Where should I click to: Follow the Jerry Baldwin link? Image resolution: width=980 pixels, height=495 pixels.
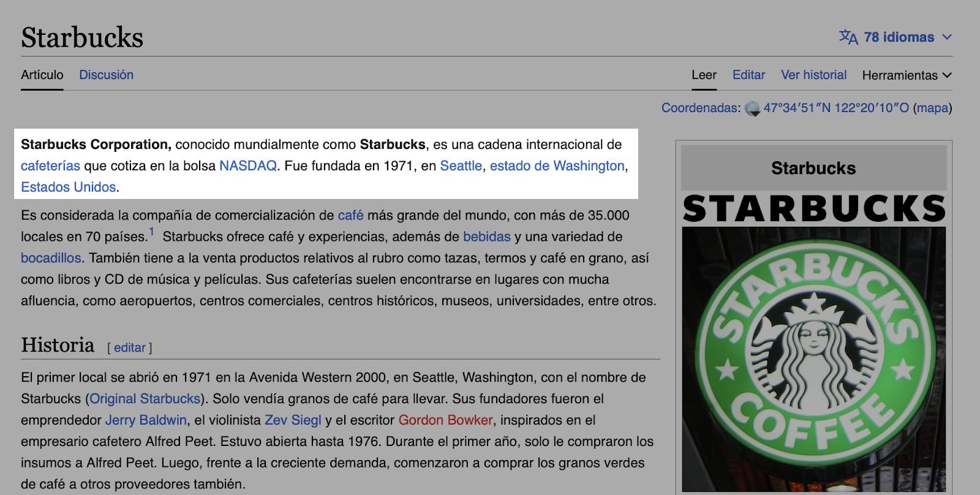coord(146,420)
